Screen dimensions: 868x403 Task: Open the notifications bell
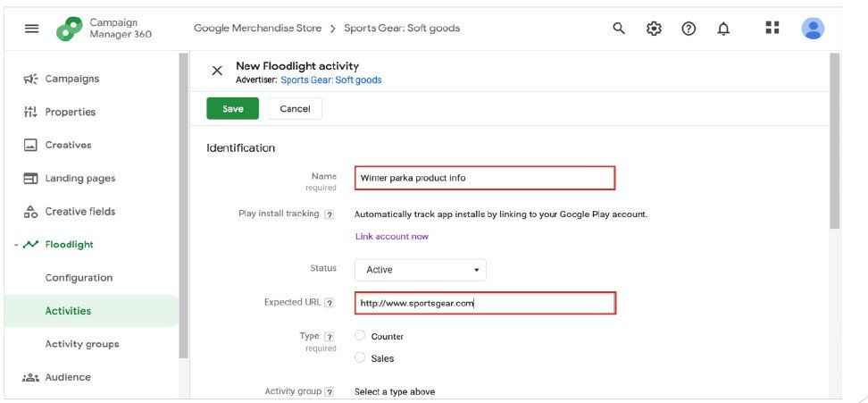(x=723, y=29)
